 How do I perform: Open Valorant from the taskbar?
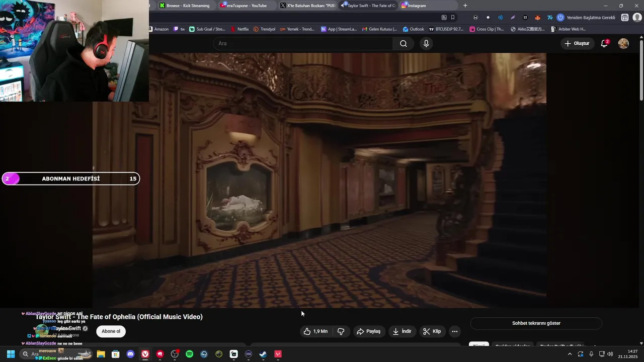pyautogui.click(x=278, y=354)
